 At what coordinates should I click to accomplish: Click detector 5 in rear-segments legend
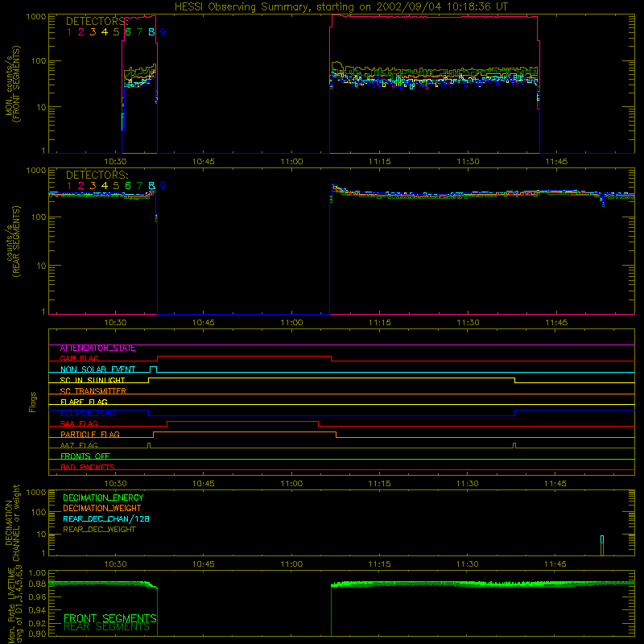coord(116,186)
